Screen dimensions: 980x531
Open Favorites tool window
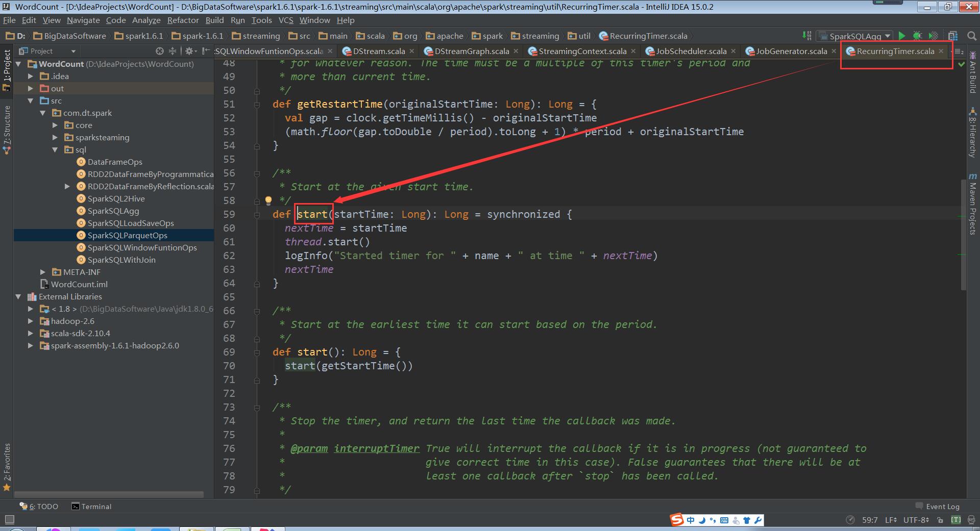point(7,467)
